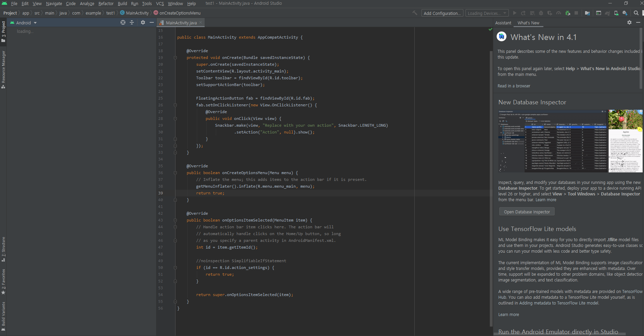Click the Make Project hammer icon
Image resolution: width=644 pixels, height=336 pixels.
tap(415, 13)
